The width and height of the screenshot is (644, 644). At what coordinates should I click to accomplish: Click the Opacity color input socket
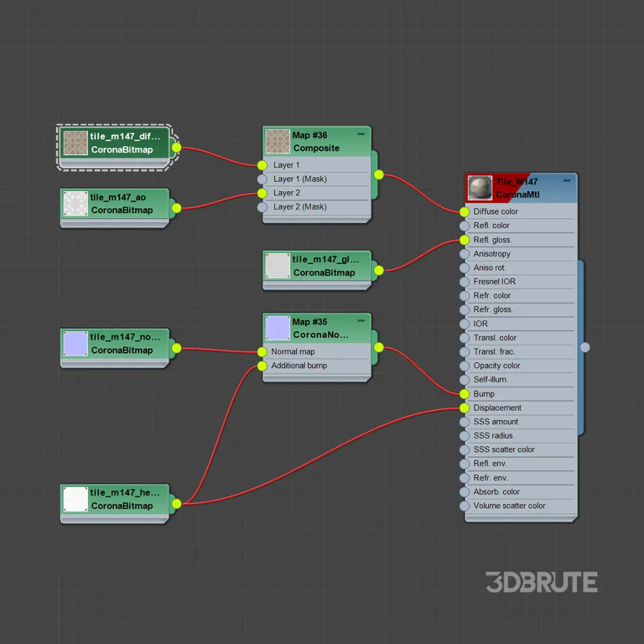[464, 366]
